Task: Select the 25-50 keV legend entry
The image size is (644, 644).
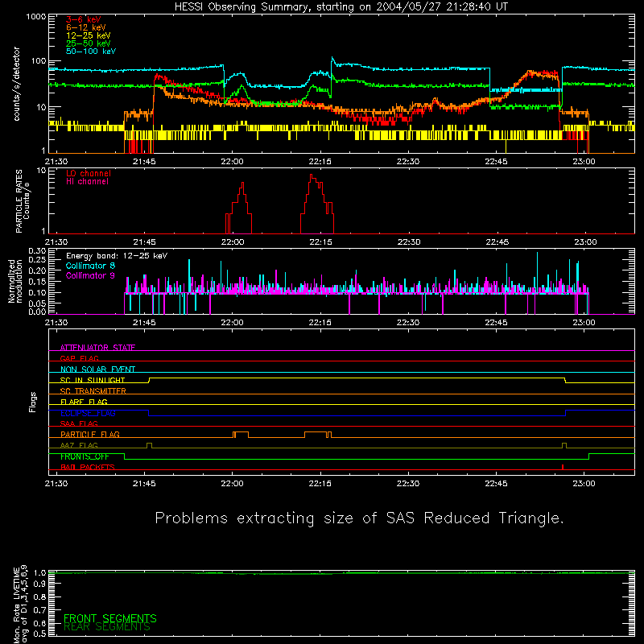Action: (89, 43)
